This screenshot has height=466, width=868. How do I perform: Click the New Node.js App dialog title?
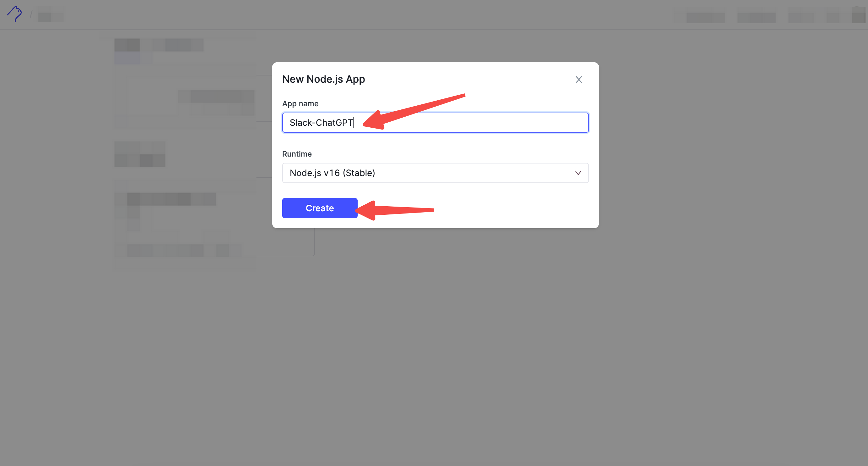pos(323,79)
